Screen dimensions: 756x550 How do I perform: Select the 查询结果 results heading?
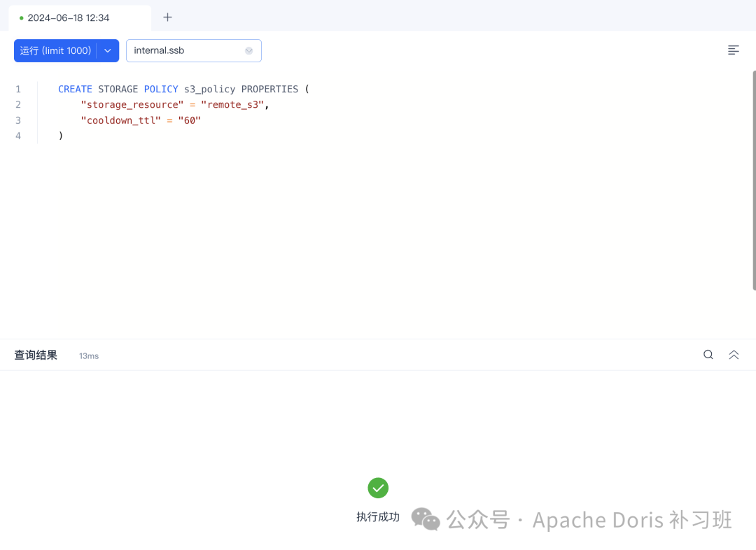point(36,355)
